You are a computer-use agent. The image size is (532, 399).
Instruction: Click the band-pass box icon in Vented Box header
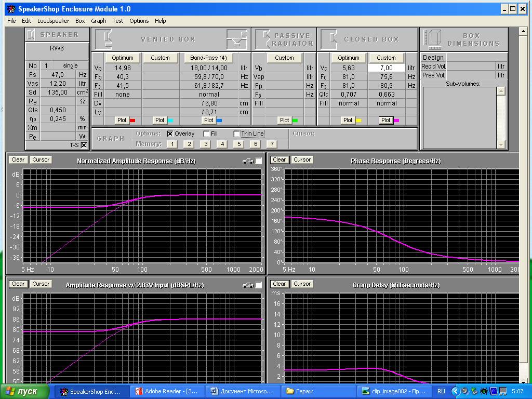coord(237,39)
